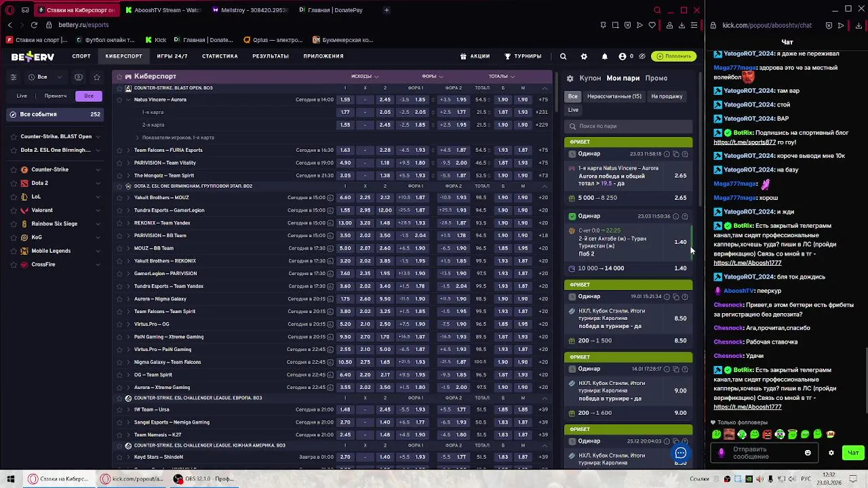Image resolution: width=868 pixels, height=488 pixels.
Task: Click the chat emoji icon in Kick chat
Action: click(808, 453)
